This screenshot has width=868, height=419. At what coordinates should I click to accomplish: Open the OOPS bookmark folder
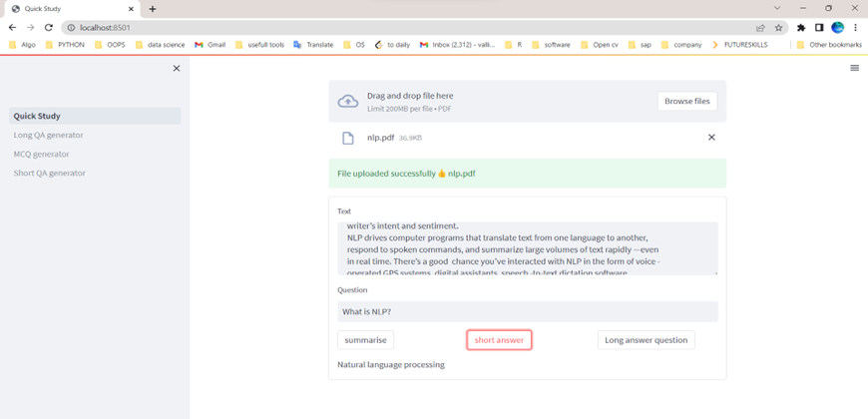pyautogui.click(x=110, y=45)
